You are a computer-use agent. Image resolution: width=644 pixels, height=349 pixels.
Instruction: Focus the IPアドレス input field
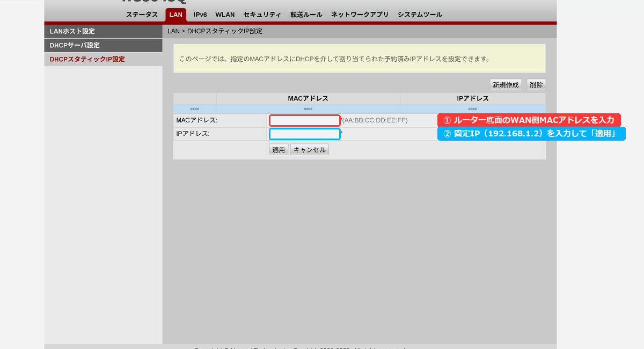305,134
